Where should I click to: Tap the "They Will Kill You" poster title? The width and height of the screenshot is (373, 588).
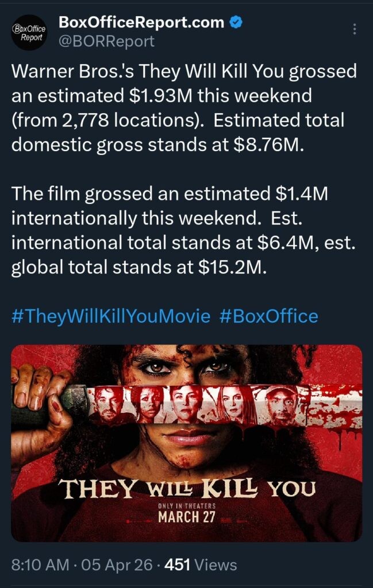click(187, 489)
